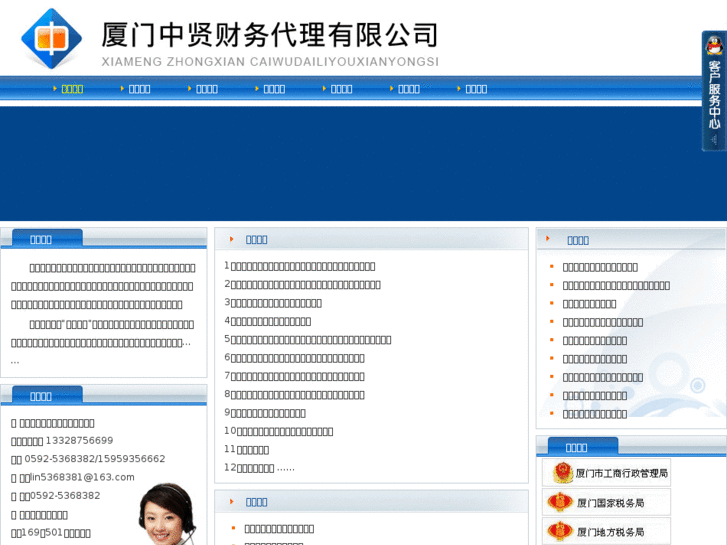Open list entry numbered 5
The image size is (727, 545).
click(x=308, y=340)
